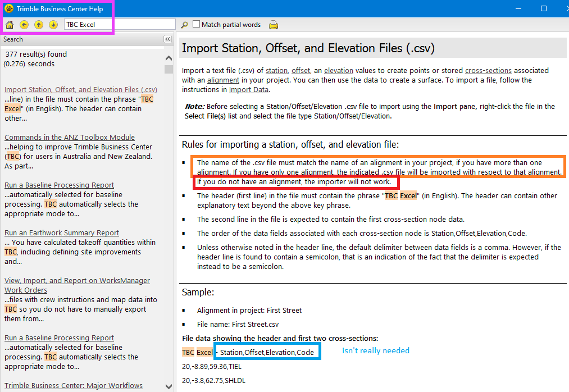Open the Import Data link
Image resolution: width=569 pixels, height=392 pixels.
coord(249,89)
